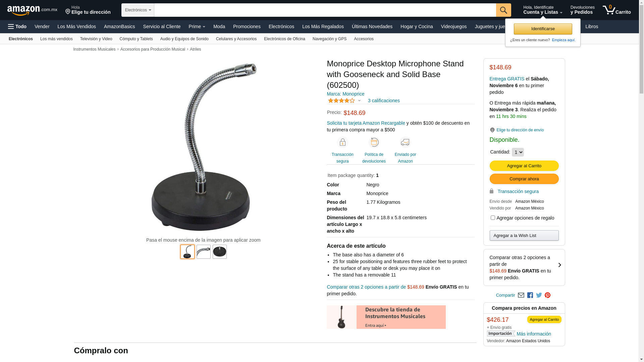Select the base close-up thumbnail

coord(220,252)
